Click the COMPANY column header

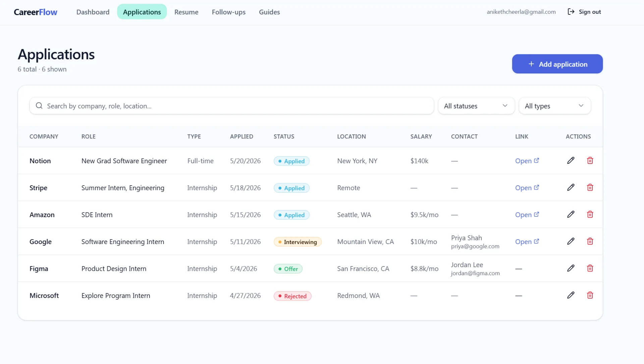tap(44, 136)
